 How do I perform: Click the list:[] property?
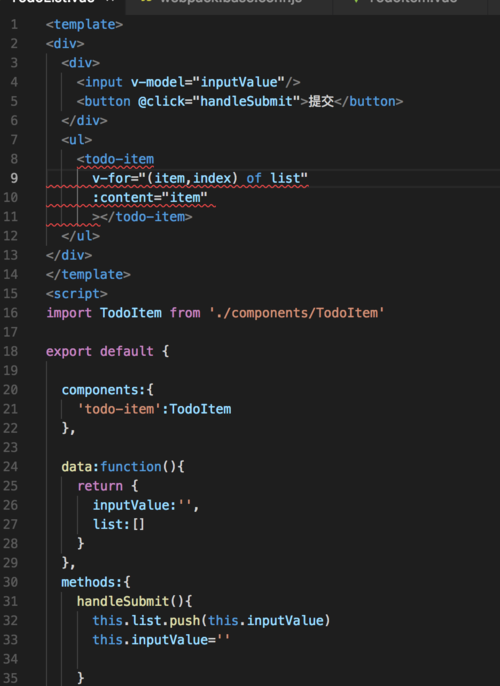point(118,525)
